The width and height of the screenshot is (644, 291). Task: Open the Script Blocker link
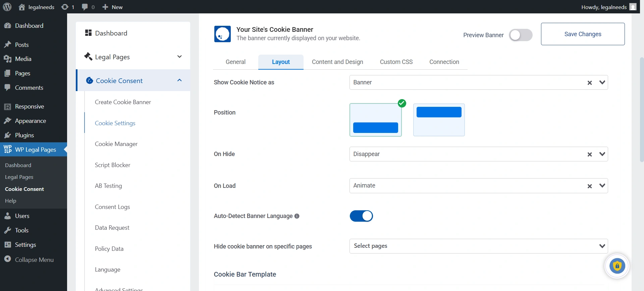point(112,165)
